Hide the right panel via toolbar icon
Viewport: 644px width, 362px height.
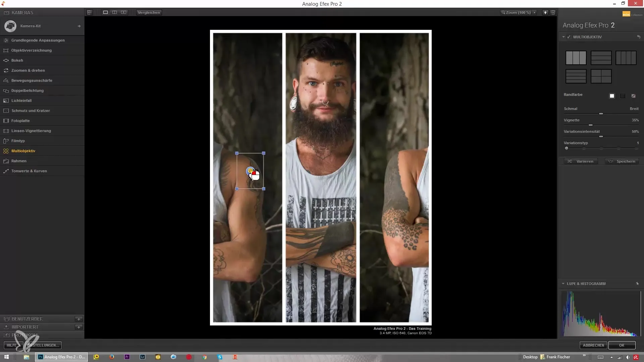pyautogui.click(x=553, y=12)
